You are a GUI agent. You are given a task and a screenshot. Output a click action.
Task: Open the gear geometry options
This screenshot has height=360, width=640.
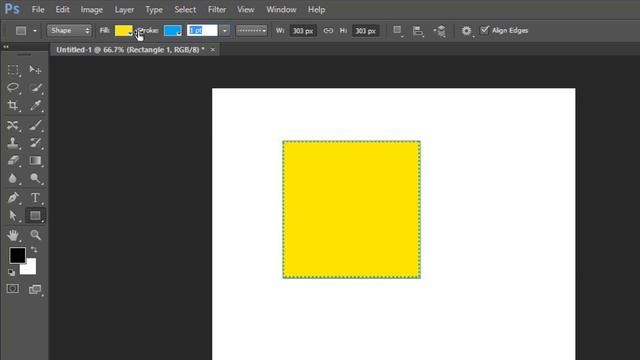tap(466, 31)
